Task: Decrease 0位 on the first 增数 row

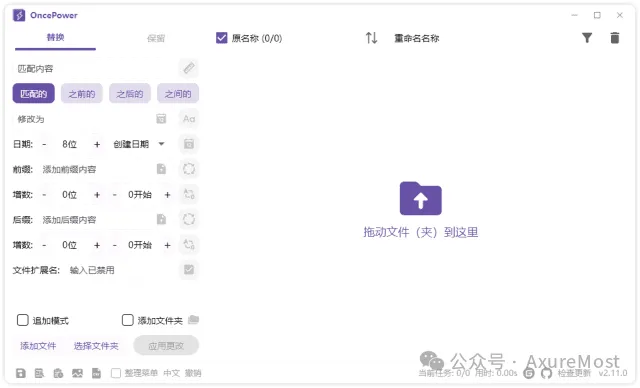Action: tap(44, 195)
